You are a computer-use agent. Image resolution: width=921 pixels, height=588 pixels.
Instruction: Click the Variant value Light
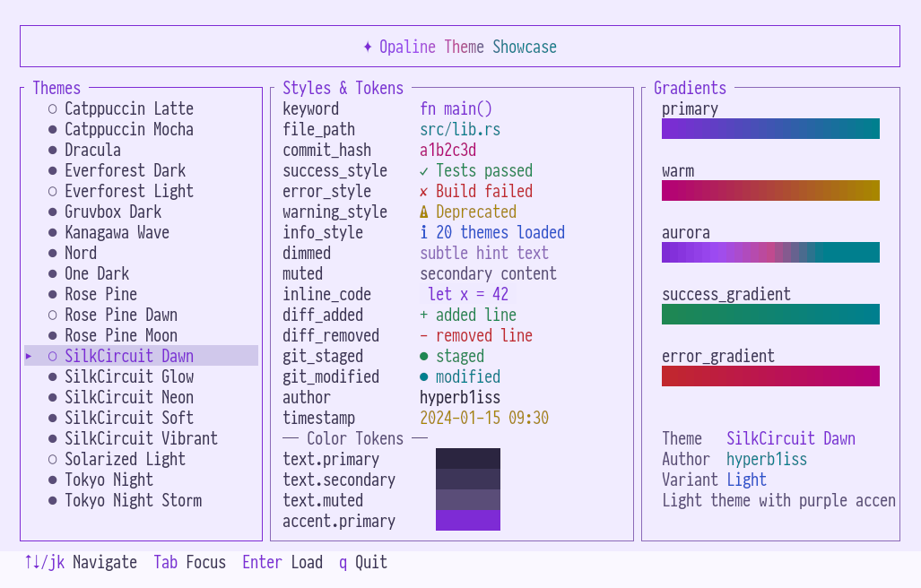[x=746, y=480]
